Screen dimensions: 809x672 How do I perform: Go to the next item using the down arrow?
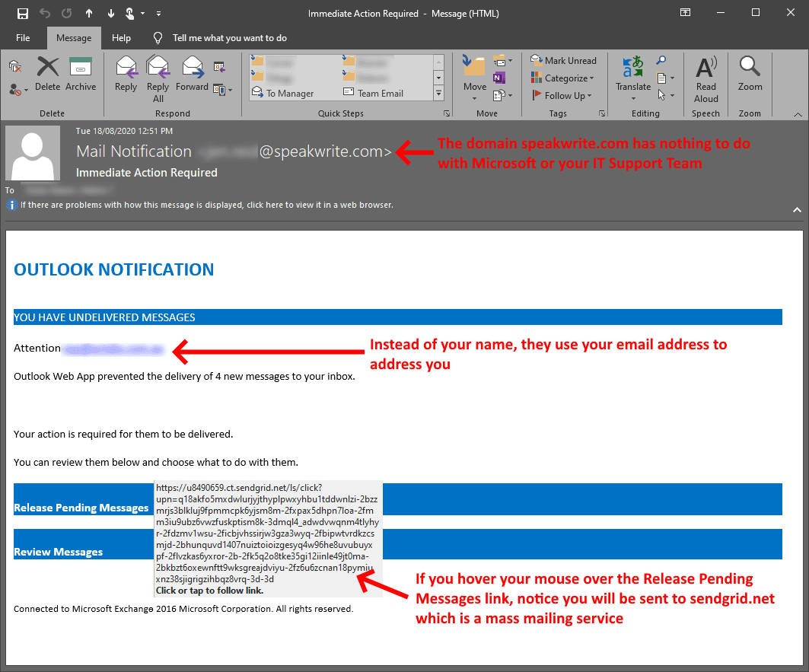click(111, 14)
